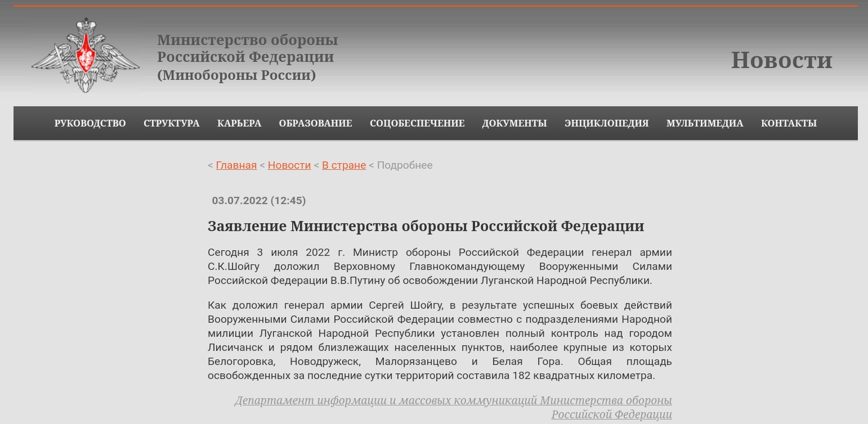The image size is (868, 424).
Task: Select 'Структура' in the navigation bar
Action: pos(171,123)
